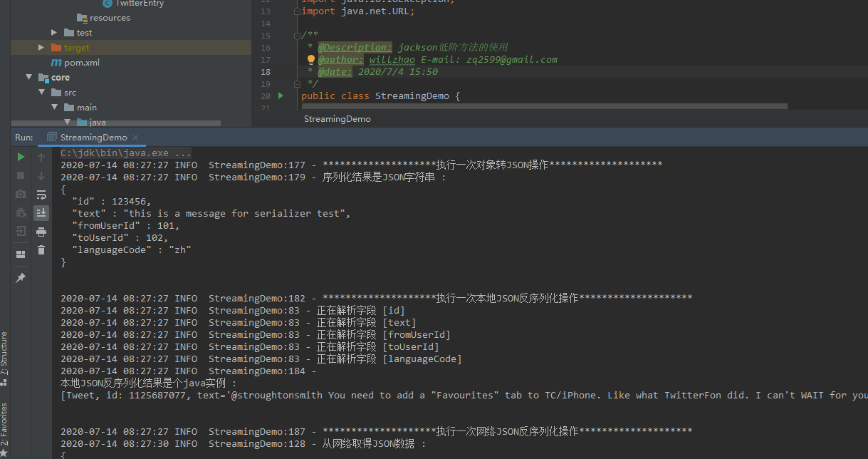Rerun StreamingDemo with green play icon
Image resolution: width=868 pixels, height=459 pixels.
21,157
